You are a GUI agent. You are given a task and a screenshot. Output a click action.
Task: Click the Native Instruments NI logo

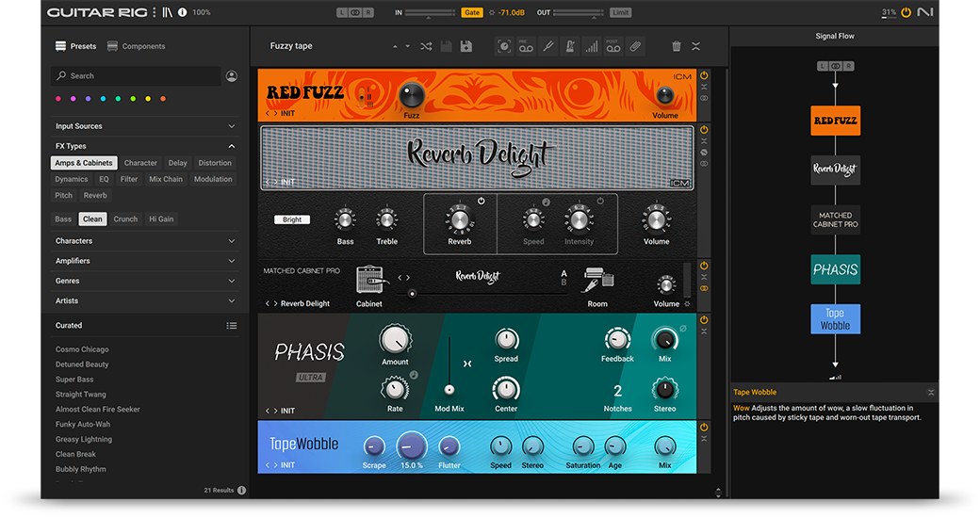pos(925,12)
